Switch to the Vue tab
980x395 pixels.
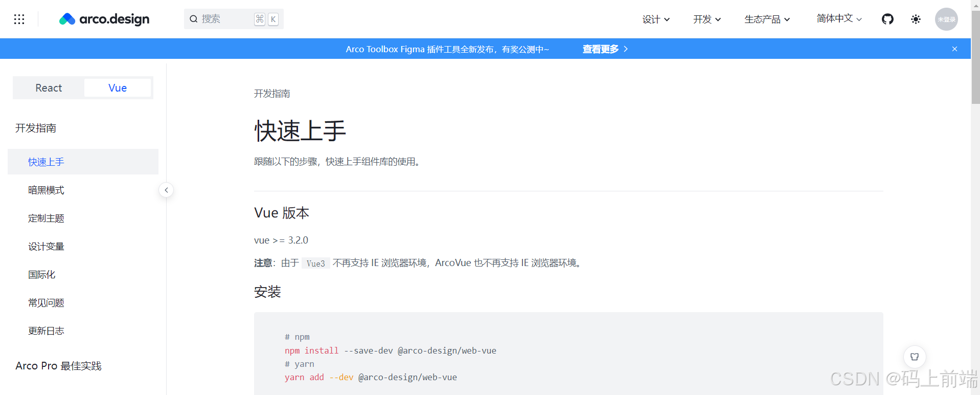[118, 88]
